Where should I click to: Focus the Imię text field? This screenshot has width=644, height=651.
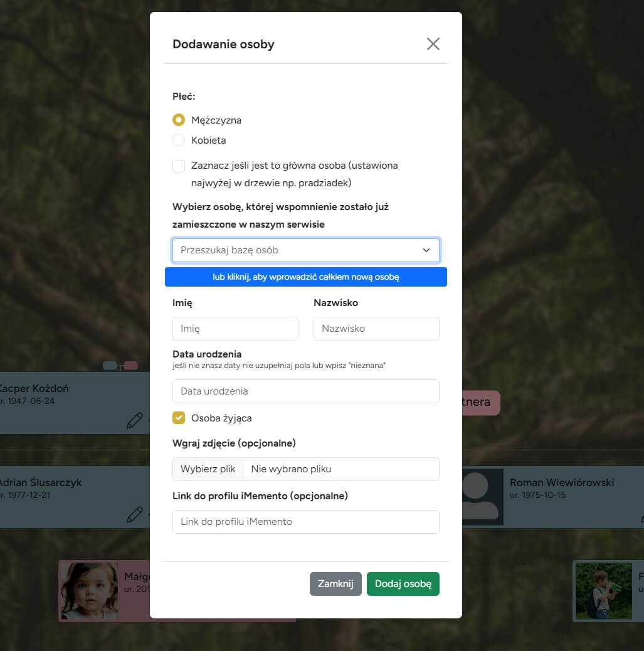(x=235, y=328)
